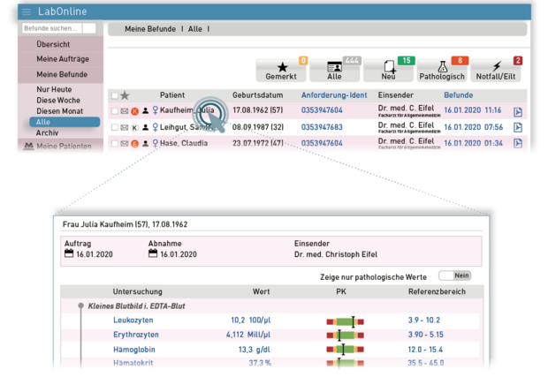548x392 pixels.
Task: Click the Hämoglobin PK range bar
Action: click(x=341, y=351)
